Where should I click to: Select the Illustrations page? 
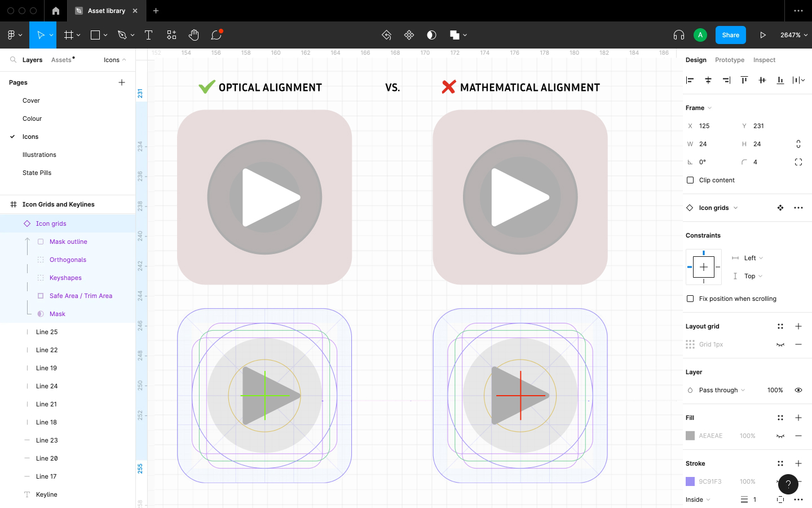[39, 155]
